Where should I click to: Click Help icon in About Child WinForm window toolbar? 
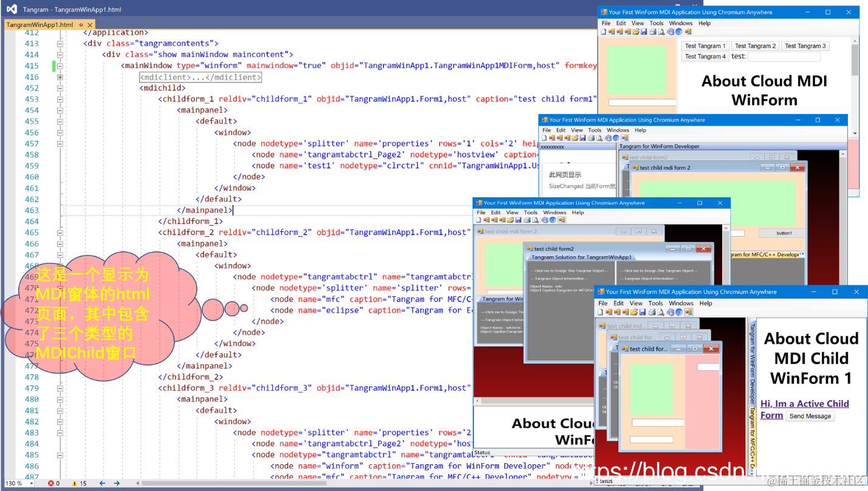click(671, 312)
